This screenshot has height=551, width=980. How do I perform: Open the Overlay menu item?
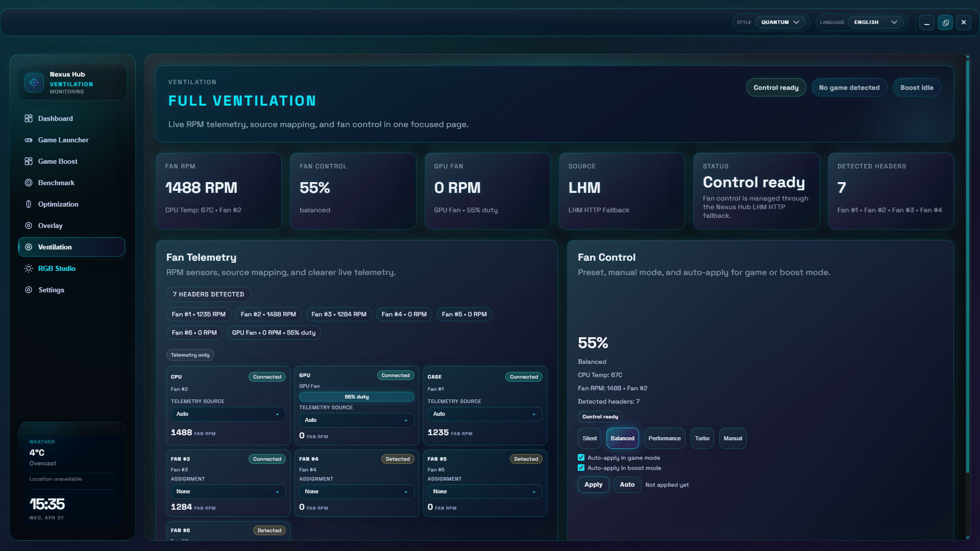pyautogui.click(x=50, y=226)
